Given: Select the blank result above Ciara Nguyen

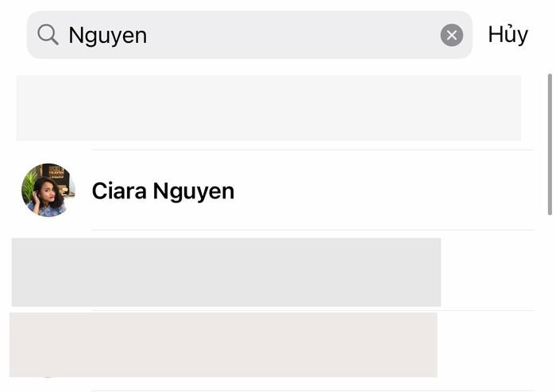Looking at the screenshot, I should 268,108.
